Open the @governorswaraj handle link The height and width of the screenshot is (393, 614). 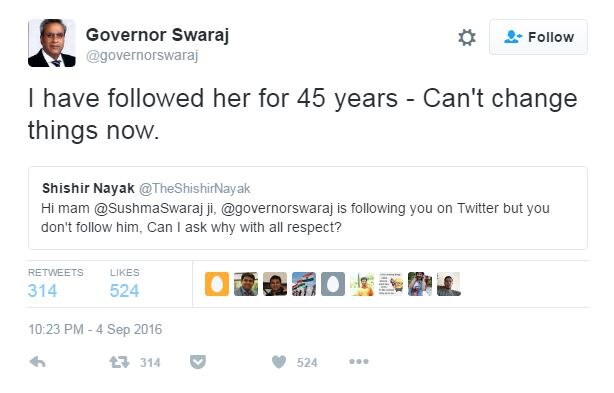click(x=142, y=56)
